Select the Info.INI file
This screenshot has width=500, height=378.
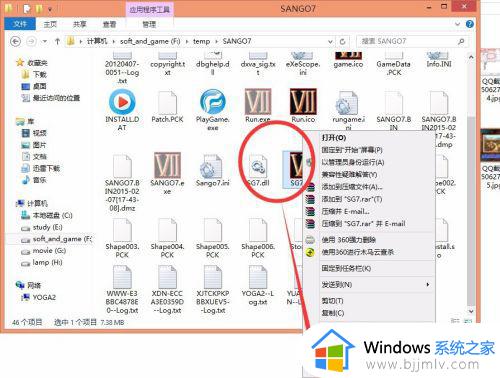tap(439, 60)
